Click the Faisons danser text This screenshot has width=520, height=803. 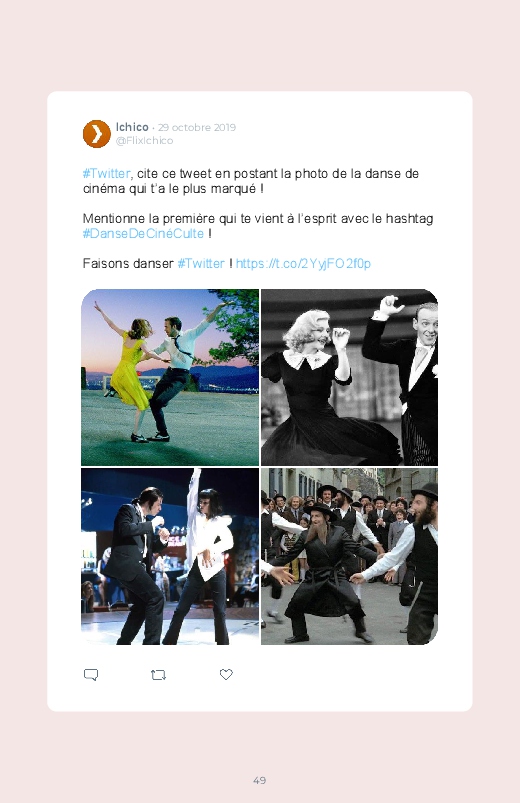(x=128, y=263)
